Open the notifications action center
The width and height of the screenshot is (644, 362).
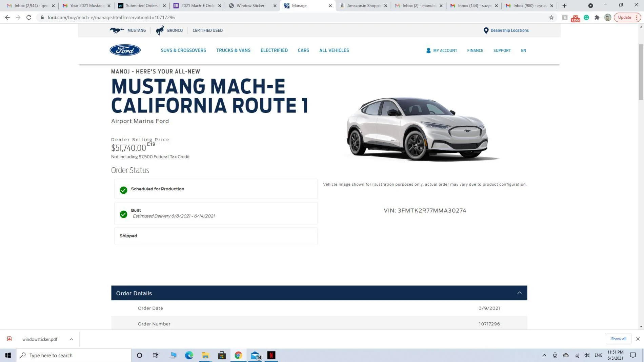click(633, 355)
